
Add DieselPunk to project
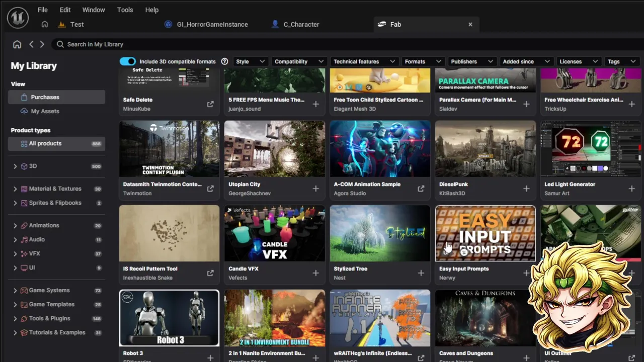[x=526, y=189]
